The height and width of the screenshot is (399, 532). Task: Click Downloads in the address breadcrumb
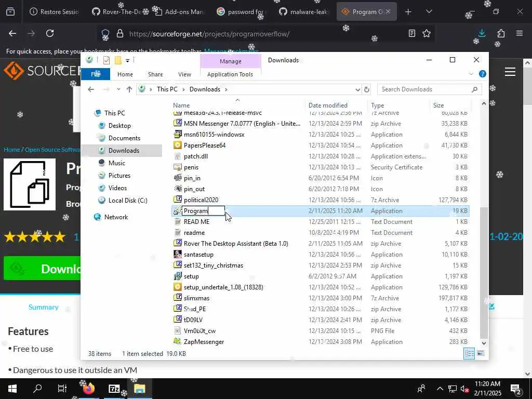click(205, 89)
